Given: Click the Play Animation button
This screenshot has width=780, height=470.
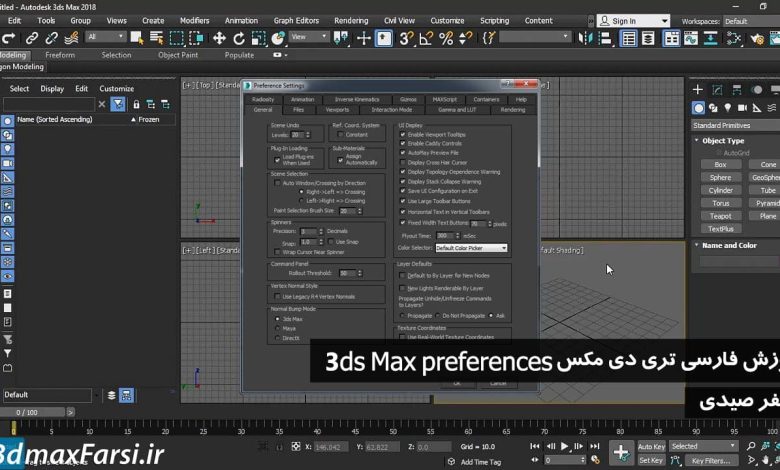Looking at the screenshot, I should pyautogui.click(x=564, y=446).
